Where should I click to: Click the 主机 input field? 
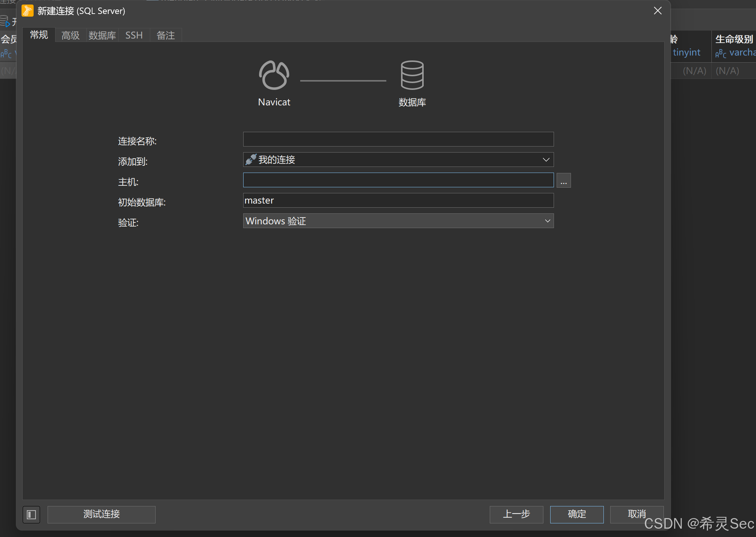[398, 180]
